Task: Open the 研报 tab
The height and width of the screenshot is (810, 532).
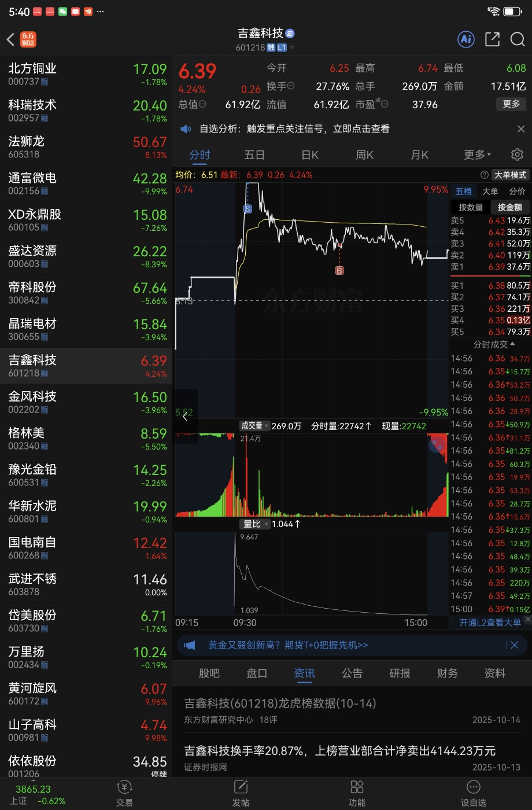Action: tap(400, 673)
